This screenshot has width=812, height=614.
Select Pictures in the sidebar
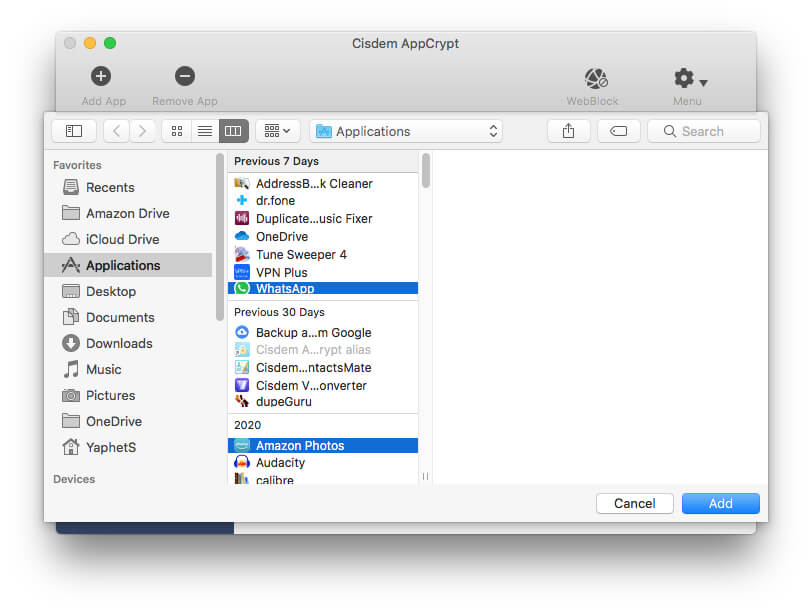129,395
